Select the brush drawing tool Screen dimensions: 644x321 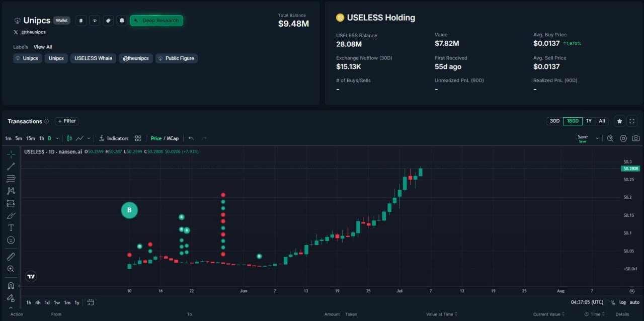[11, 216]
